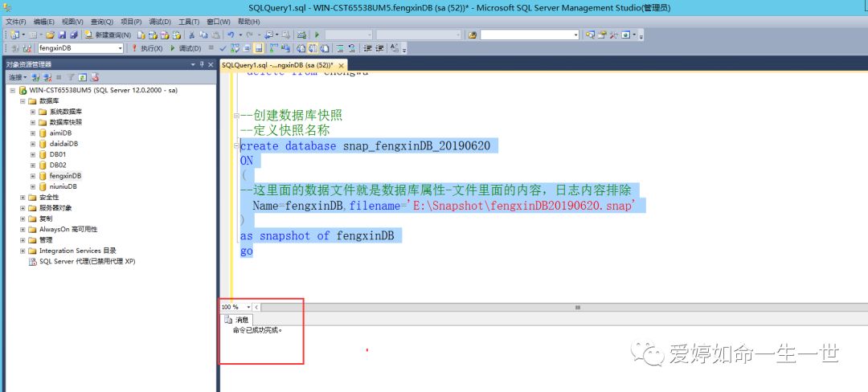The height and width of the screenshot is (392, 868).
Task: Expand the 系统数据库 node
Action: (33, 112)
